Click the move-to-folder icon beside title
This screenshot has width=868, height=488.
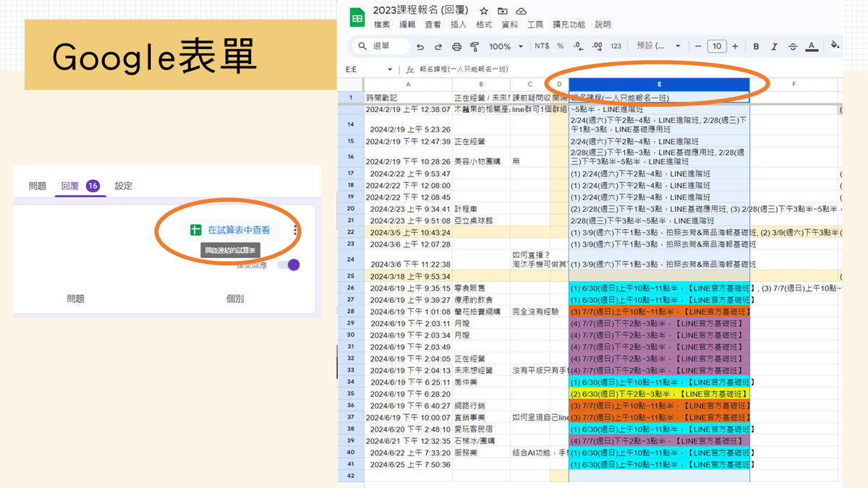pyautogui.click(x=503, y=11)
